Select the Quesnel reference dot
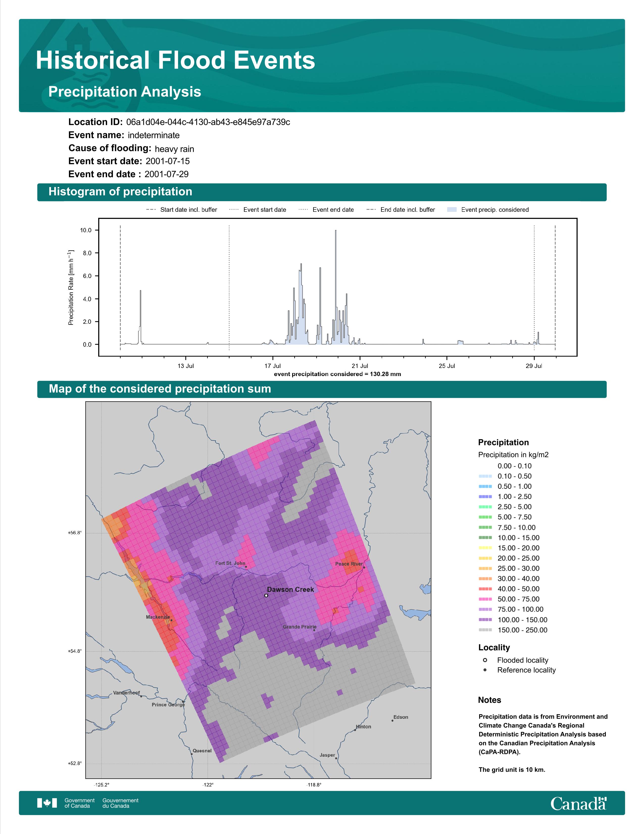 coord(191,754)
